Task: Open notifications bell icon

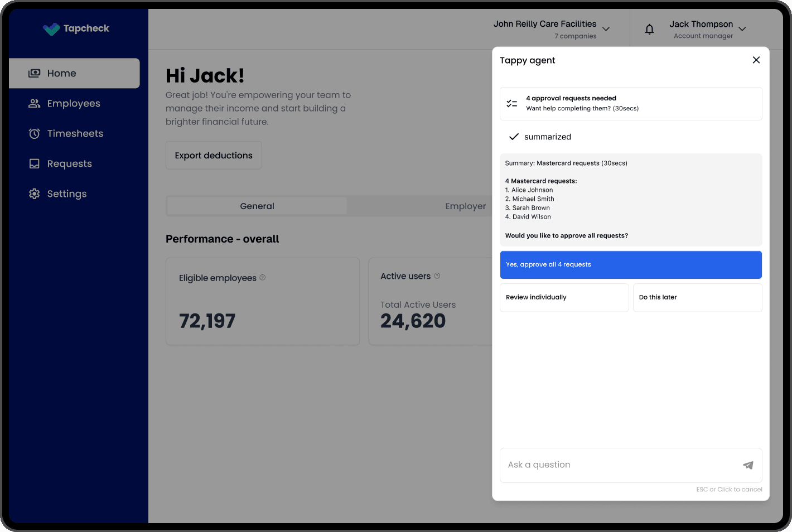Action: [649, 29]
